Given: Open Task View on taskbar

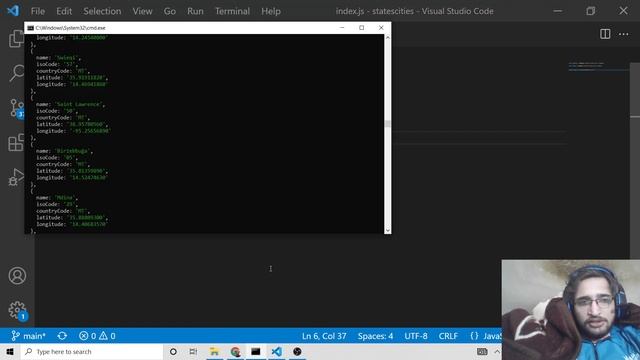Looking at the screenshot, I should (193, 351).
